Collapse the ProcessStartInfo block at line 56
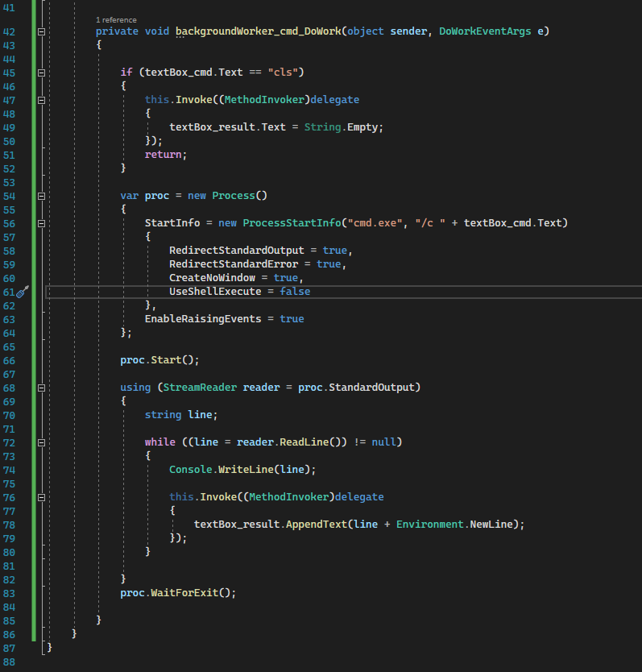This screenshot has height=672, width=642. point(42,224)
